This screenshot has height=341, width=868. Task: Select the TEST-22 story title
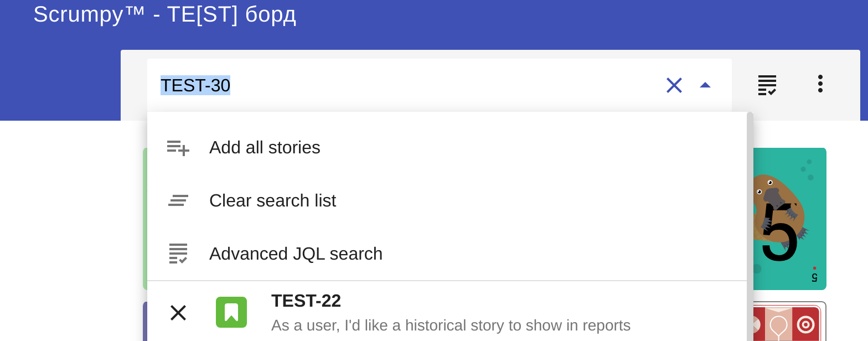tap(306, 301)
